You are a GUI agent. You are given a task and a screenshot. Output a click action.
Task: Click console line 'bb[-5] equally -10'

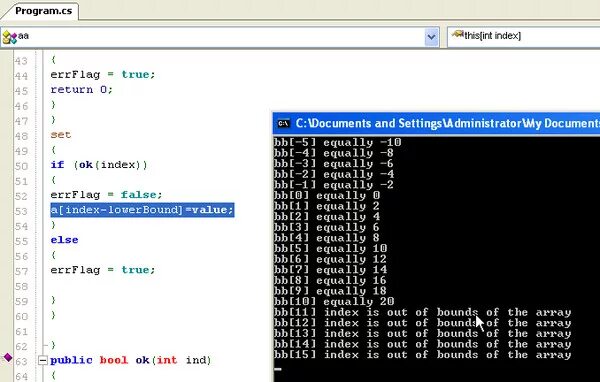[x=337, y=142]
